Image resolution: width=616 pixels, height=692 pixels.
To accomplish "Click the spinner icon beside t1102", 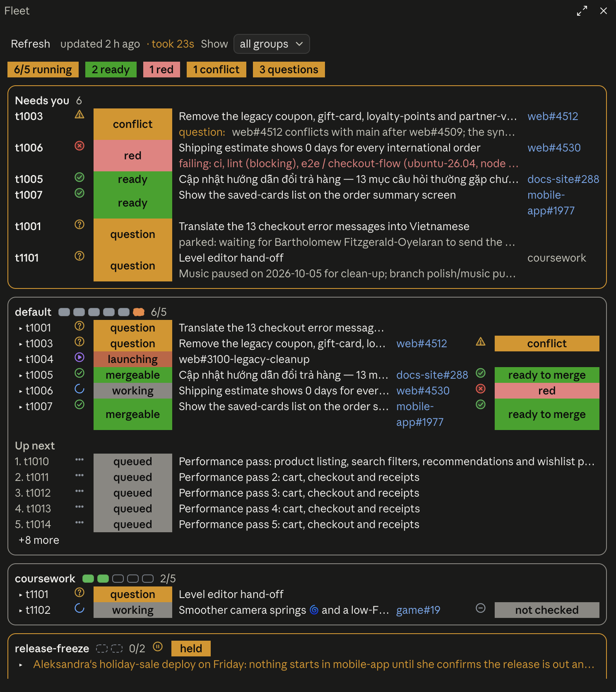I will [79, 608].
